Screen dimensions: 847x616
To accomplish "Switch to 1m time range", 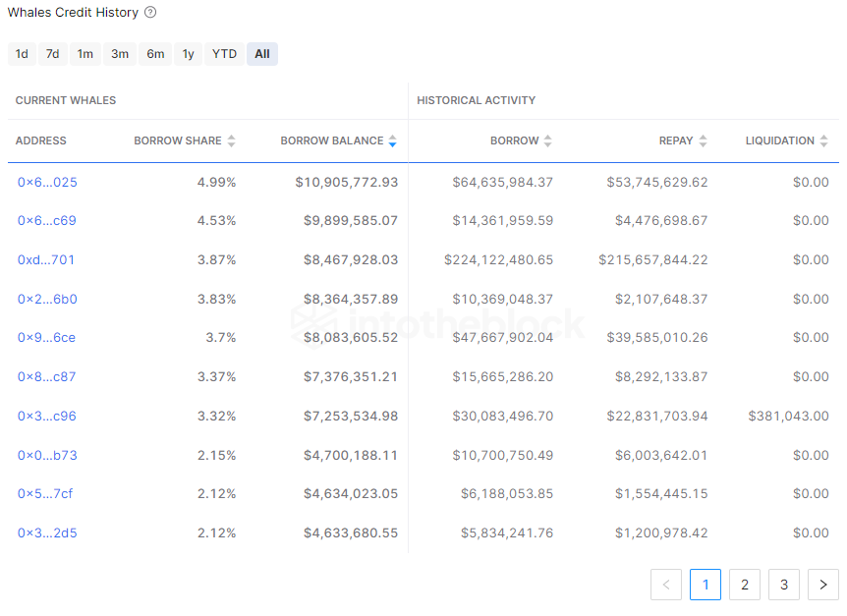I will [x=85, y=54].
